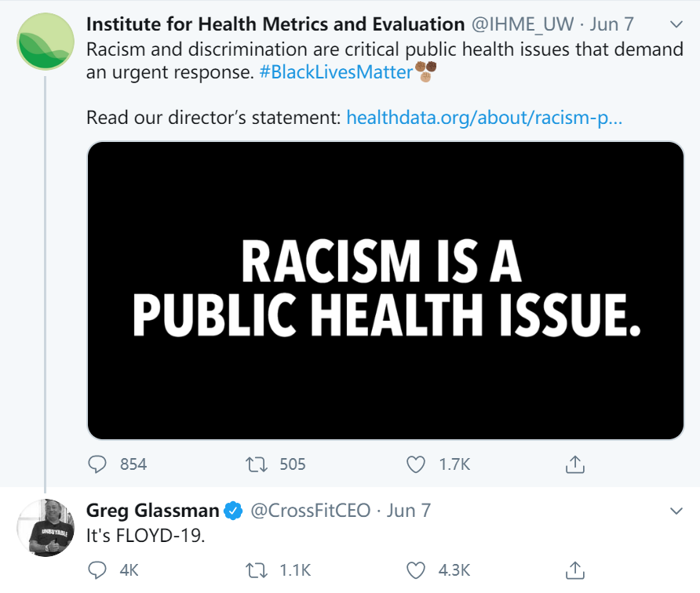Share the IHME tweet
700x593 pixels.
click(575, 464)
